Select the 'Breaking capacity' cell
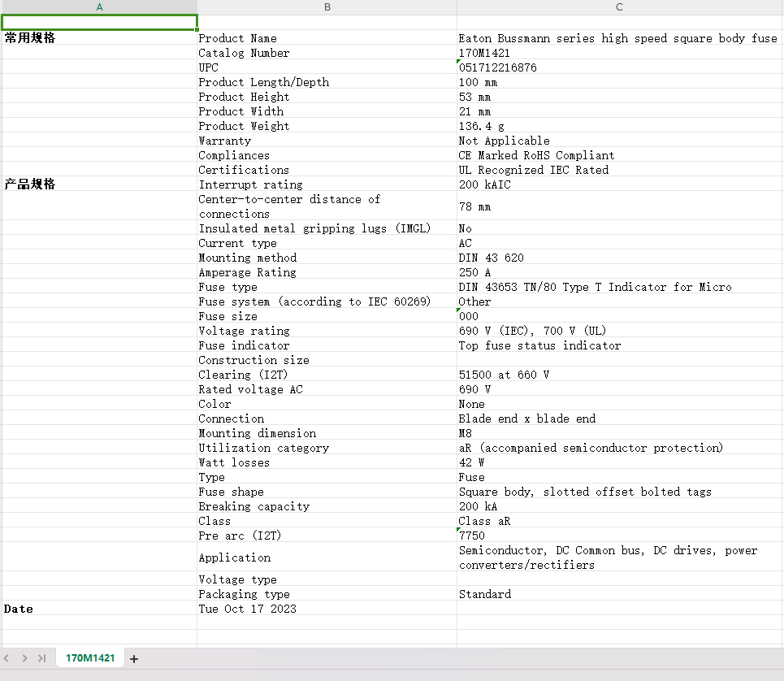Viewport: 784px width, 681px height. pyautogui.click(x=327, y=506)
